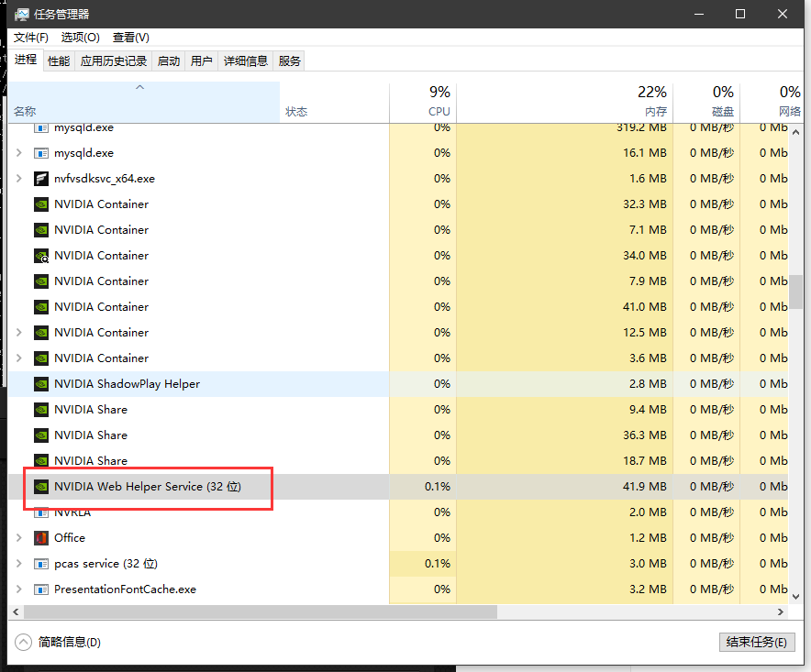Click icon of NVIDIA Share using 36.3 MB

tap(41, 435)
